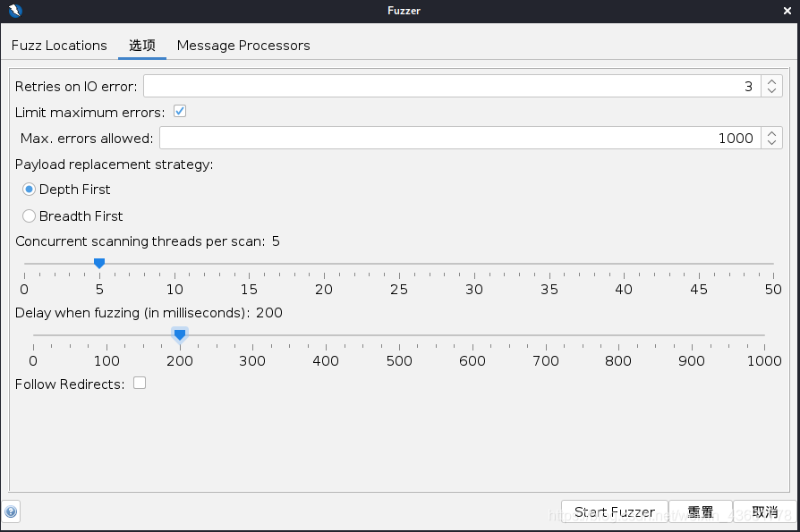Screen dimensions: 800x532
Task: Open the help icon at bottom left
Action: coord(11,511)
